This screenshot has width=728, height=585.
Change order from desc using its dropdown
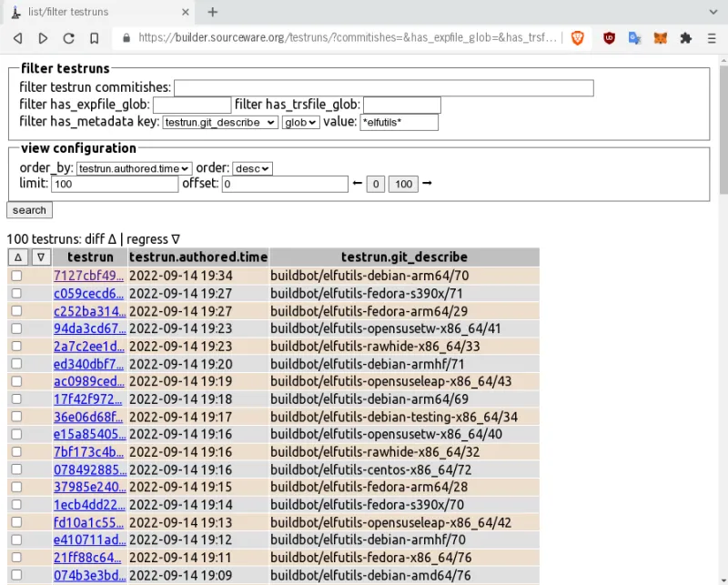tap(252, 168)
